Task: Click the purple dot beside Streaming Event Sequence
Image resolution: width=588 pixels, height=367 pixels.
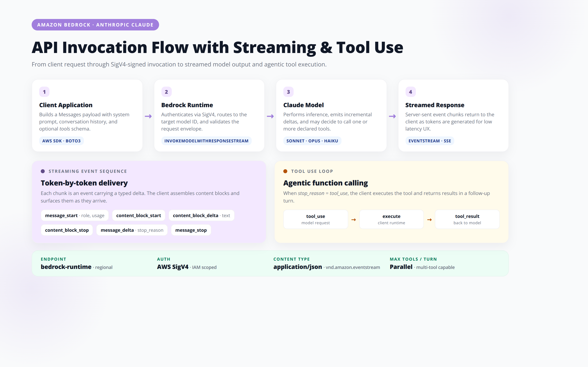Action: (43, 171)
